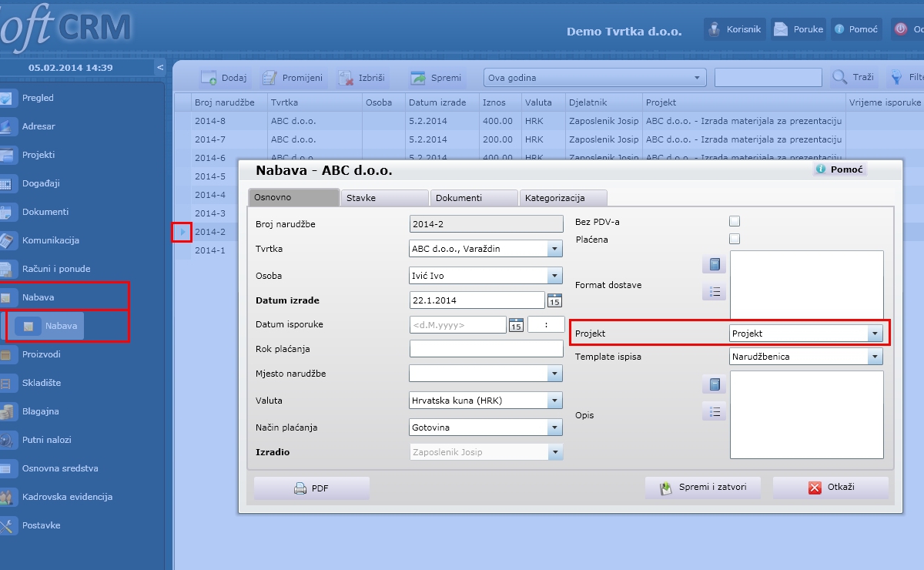Click the Traži search button

[x=853, y=78]
